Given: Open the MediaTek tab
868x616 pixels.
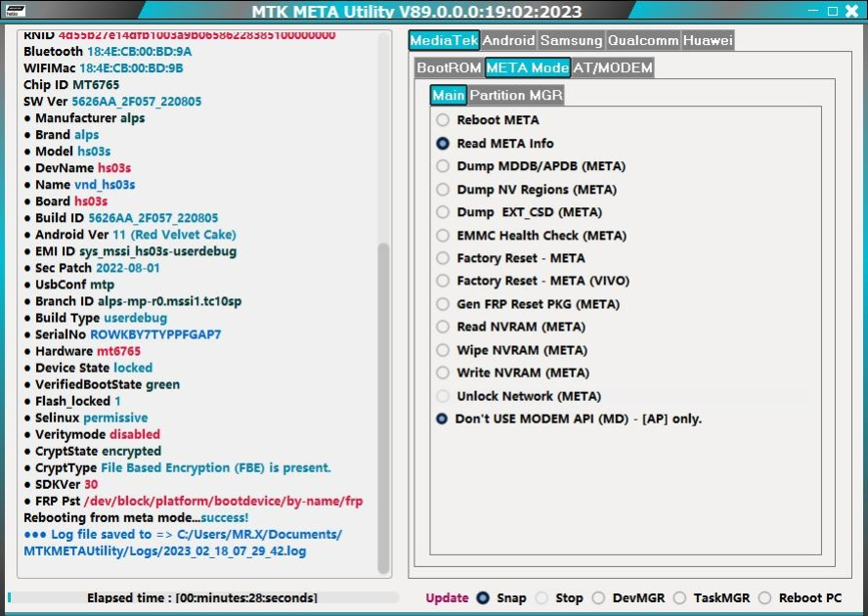Looking at the screenshot, I should tap(444, 40).
